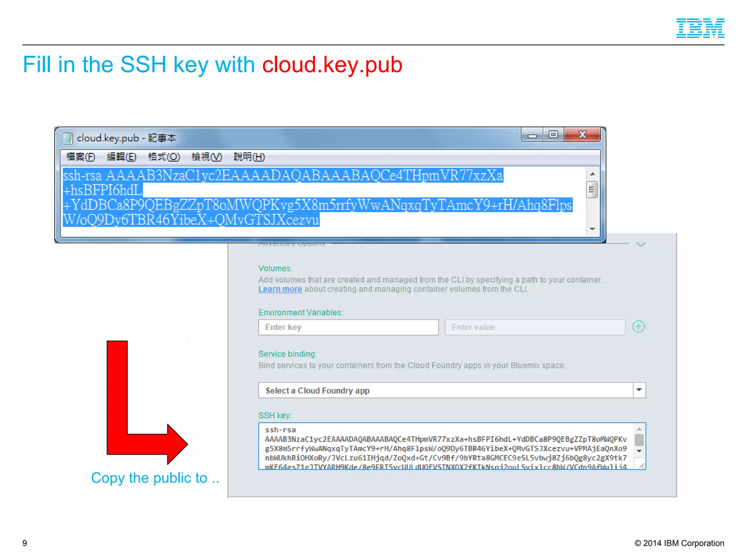
Task: Click Notepad scrollbar up arrow
Action: tap(592, 174)
